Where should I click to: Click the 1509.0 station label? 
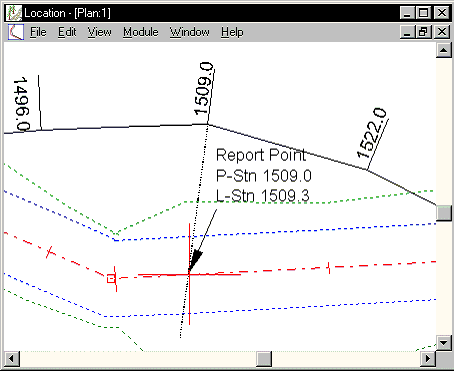coord(204,89)
